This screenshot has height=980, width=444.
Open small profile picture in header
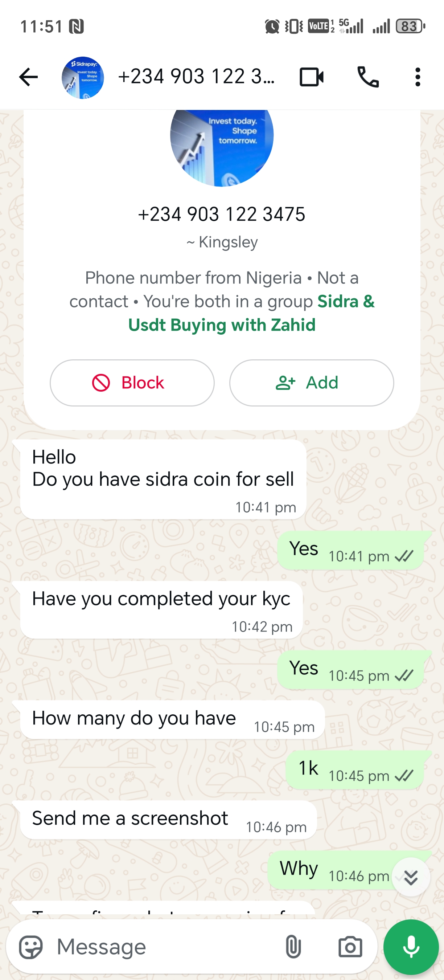click(x=83, y=78)
